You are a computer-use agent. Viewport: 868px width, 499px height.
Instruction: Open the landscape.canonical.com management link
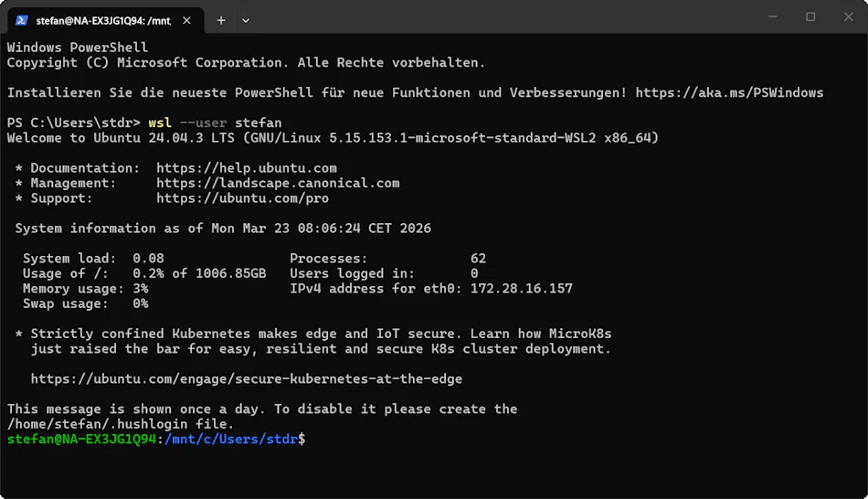278,183
